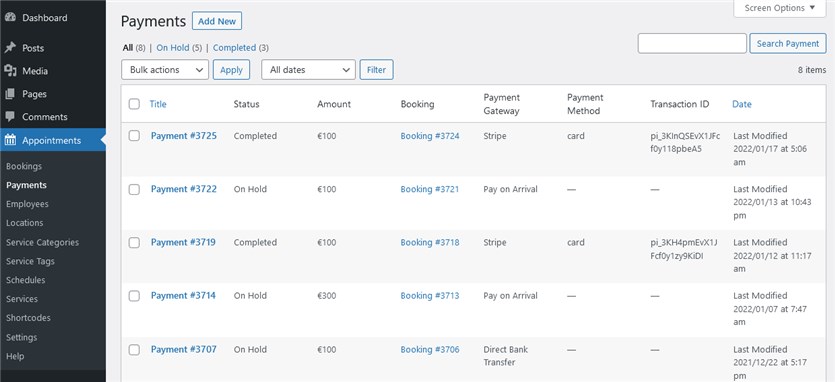Click the Dashboard gauge icon
Viewport: 835px width, 382px height.
point(10,18)
